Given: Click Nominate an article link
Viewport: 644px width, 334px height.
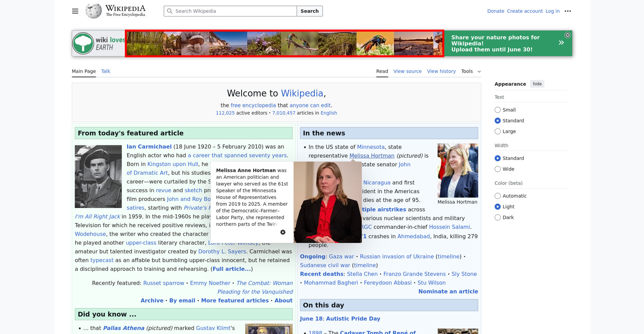Looking at the screenshot, I should tap(448, 291).
